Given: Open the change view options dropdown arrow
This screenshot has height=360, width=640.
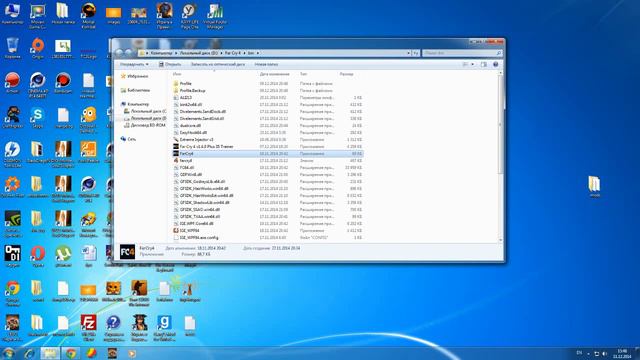Looking at the screenshot, I should coord(473,64).
